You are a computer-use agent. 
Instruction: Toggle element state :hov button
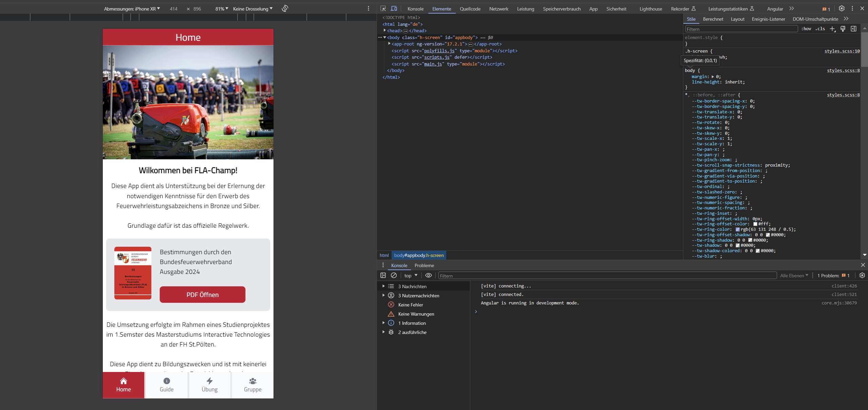(x=806, y=29)
